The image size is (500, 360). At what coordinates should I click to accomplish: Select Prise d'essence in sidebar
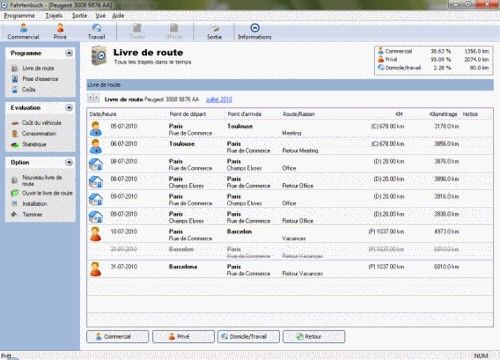pos(40,79)
